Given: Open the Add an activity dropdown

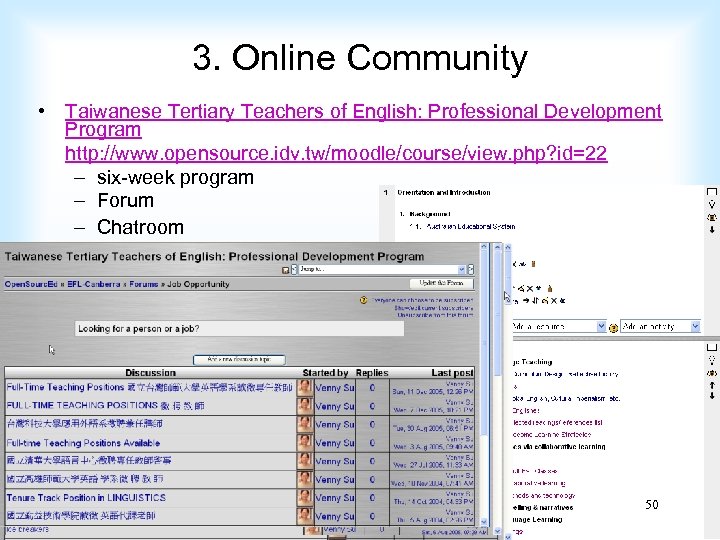Looking at the screenshot, I should click(x=661, y=326).
